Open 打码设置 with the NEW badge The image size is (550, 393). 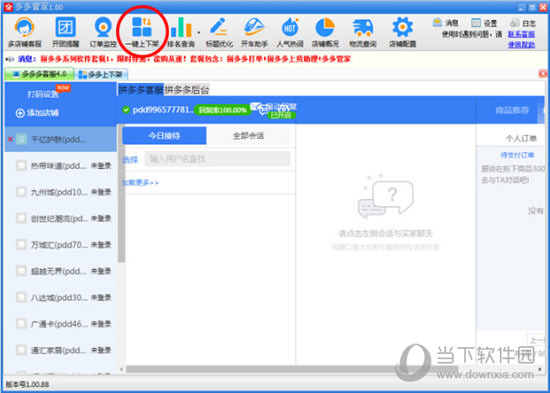(x=43, y=94)
